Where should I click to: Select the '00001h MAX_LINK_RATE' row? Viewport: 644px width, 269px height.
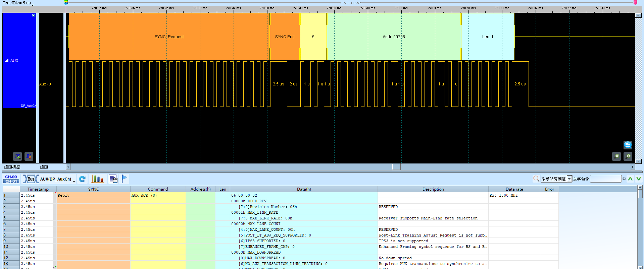[304, 212]
